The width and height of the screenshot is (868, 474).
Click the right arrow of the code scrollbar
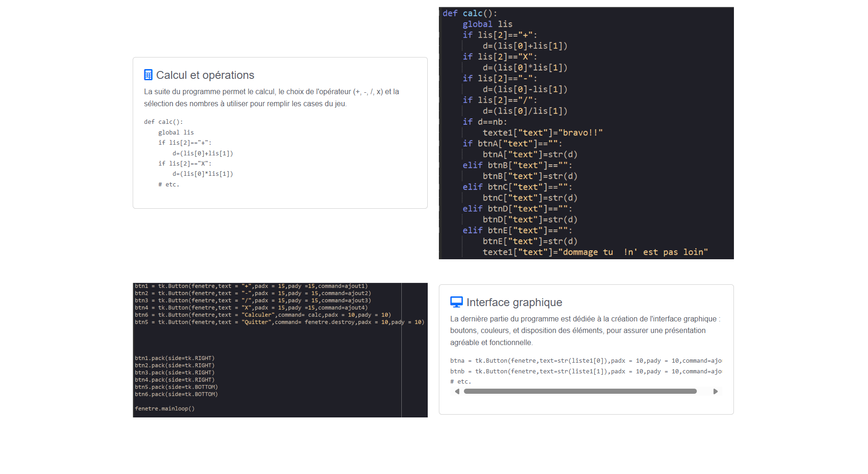715,391
